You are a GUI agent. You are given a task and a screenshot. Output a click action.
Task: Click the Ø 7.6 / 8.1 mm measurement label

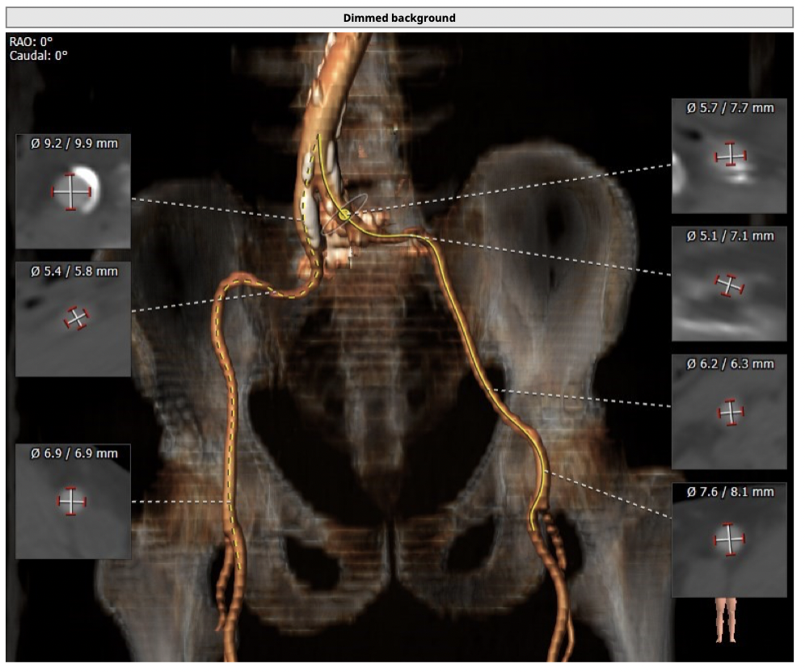click(x=730, y=491)
